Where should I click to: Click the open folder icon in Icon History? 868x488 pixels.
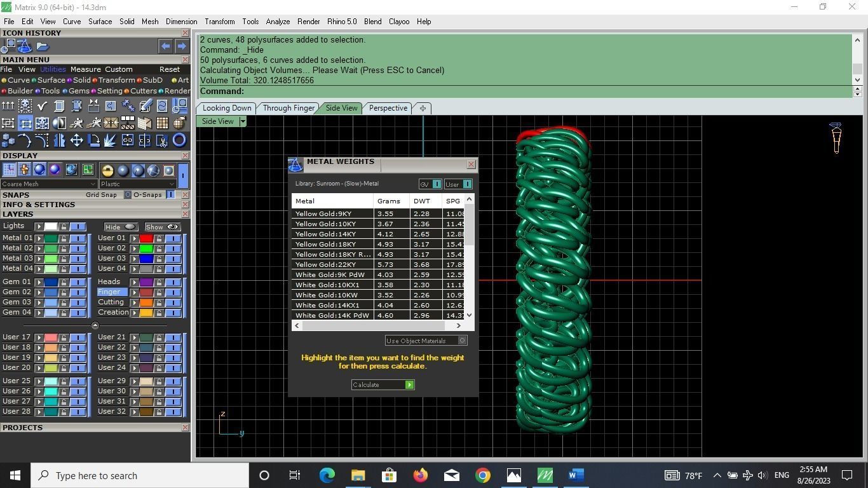(43, 46)
